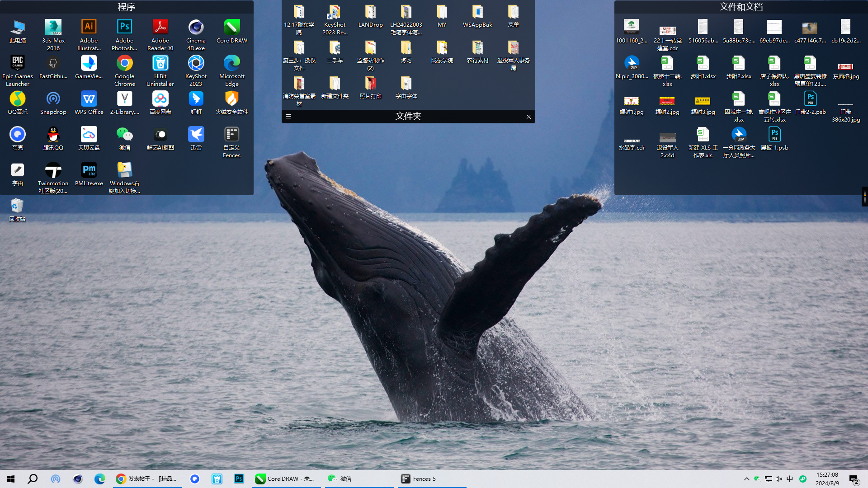Screen dimensions: 868x488
Task: Switch to Chrome 发表帖子 taskbar window
Action: tap(147, 479)
